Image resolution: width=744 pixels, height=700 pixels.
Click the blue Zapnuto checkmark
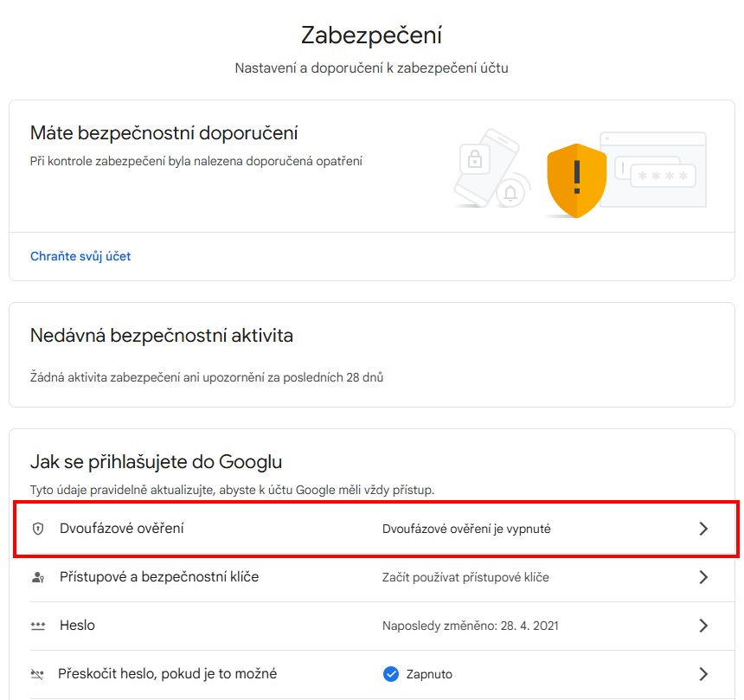[x=390, y=674]
